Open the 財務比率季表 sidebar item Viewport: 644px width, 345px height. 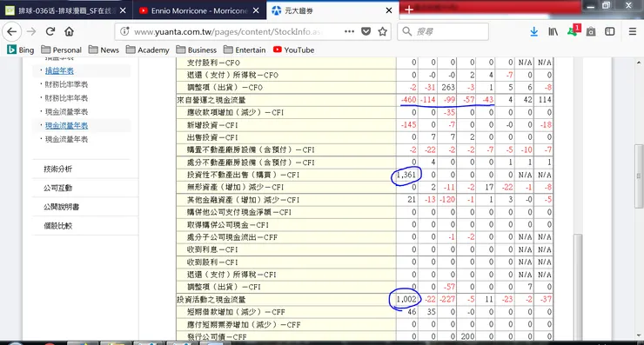66,84
